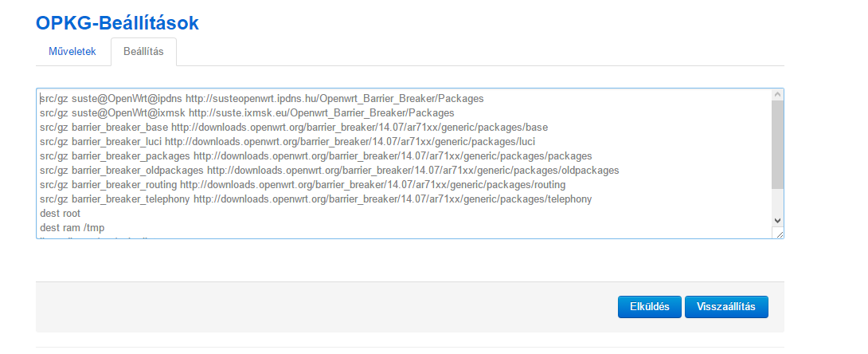Image resolution: width=868 pixels, height=354 pixels.
Task: Click the barrier_breaker_routing source line
Action: 303,184
